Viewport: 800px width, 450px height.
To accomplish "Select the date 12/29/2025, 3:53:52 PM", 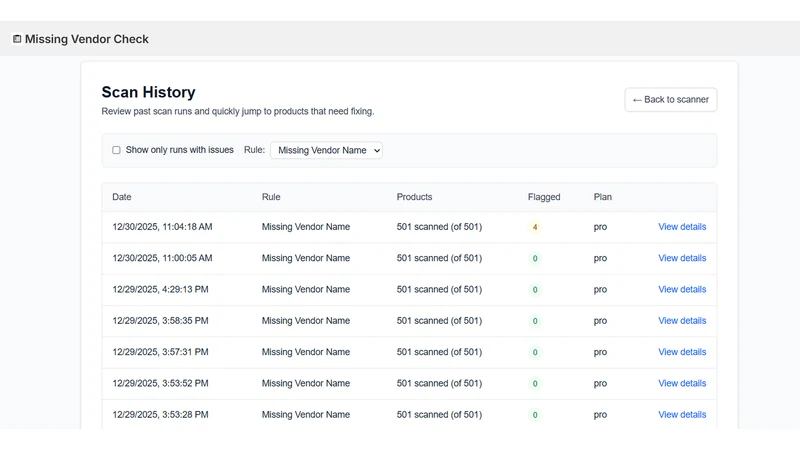I will point(160,383).
